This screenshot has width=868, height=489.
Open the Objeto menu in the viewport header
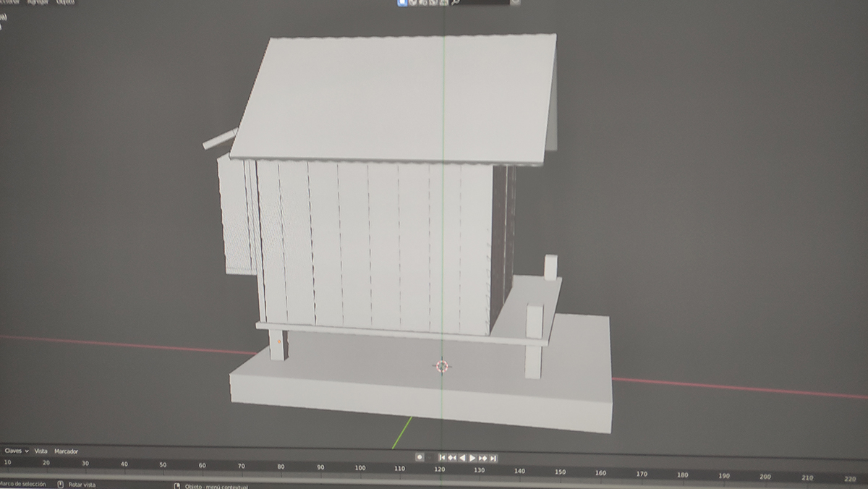65,2
